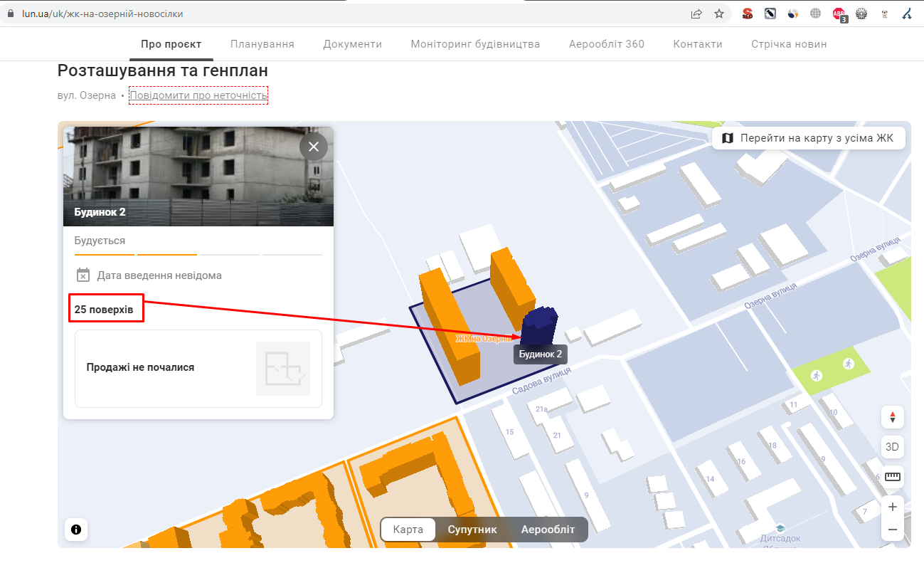Screen dimensions: 924x563
Task: Open the Adblock Plus extension icon
Action: [x=839, y=14]
